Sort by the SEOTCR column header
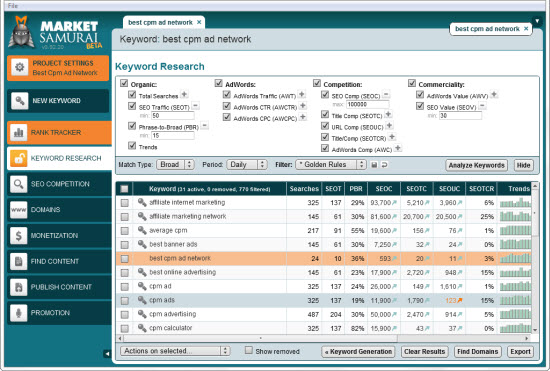 pyautogui.click(x=481, y=189)
